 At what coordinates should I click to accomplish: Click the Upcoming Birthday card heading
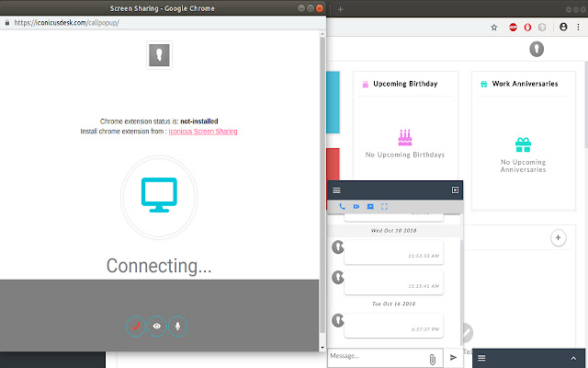[405, 84]
